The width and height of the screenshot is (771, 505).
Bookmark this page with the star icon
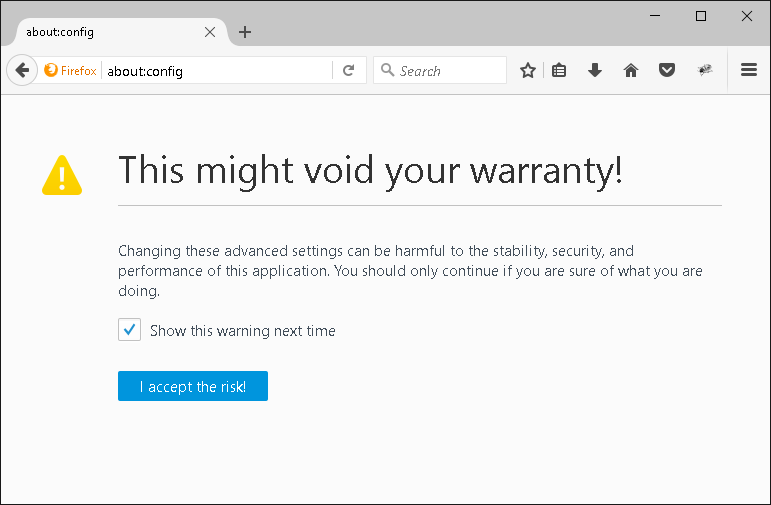(528, 70)
